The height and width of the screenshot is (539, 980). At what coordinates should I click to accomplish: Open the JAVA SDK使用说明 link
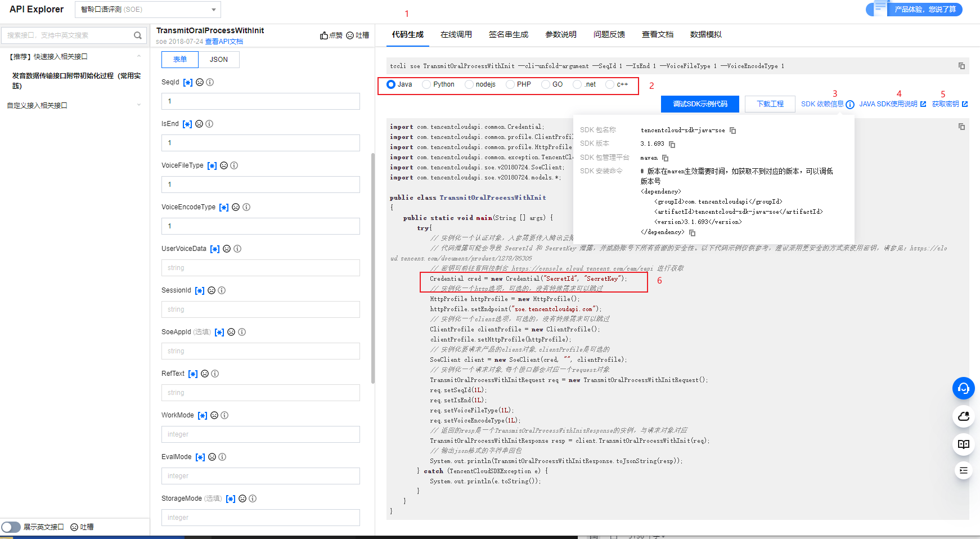coord(892,104)
